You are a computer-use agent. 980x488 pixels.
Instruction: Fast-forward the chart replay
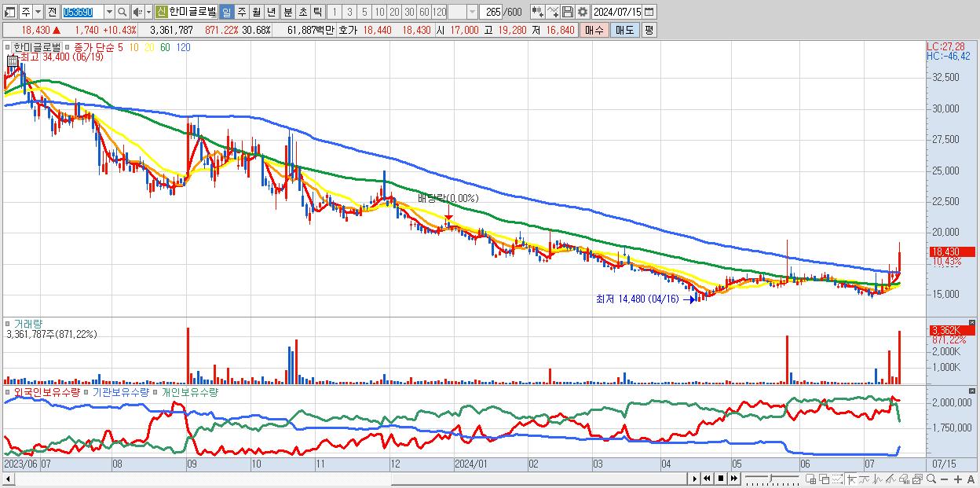733,479
